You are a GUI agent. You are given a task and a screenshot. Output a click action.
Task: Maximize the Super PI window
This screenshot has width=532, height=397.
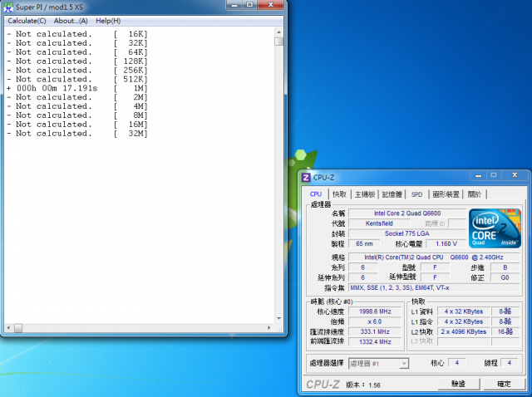pyautogui.click(x=249, y=5)
